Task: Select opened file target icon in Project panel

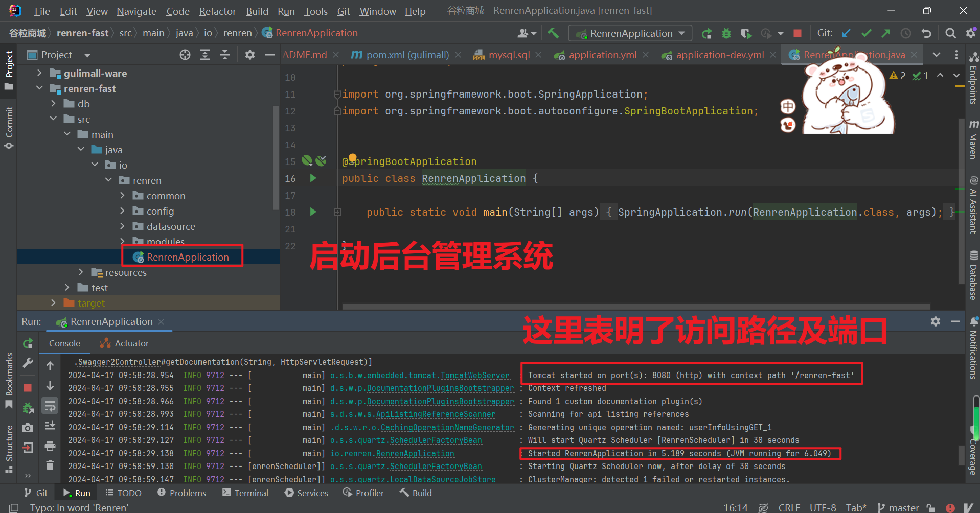Action: 185,55
